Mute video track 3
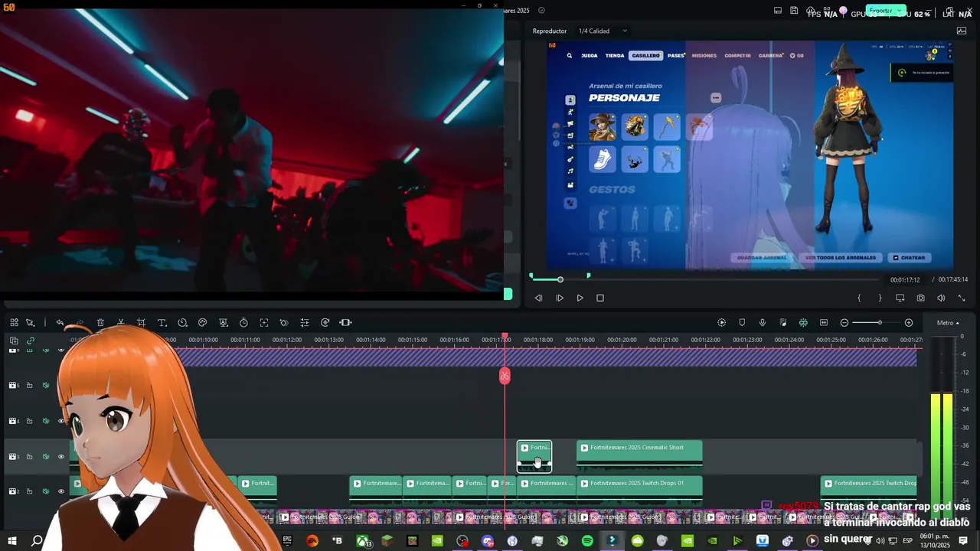Viewport: 980px width, 551px height. (x=46, y=457)
